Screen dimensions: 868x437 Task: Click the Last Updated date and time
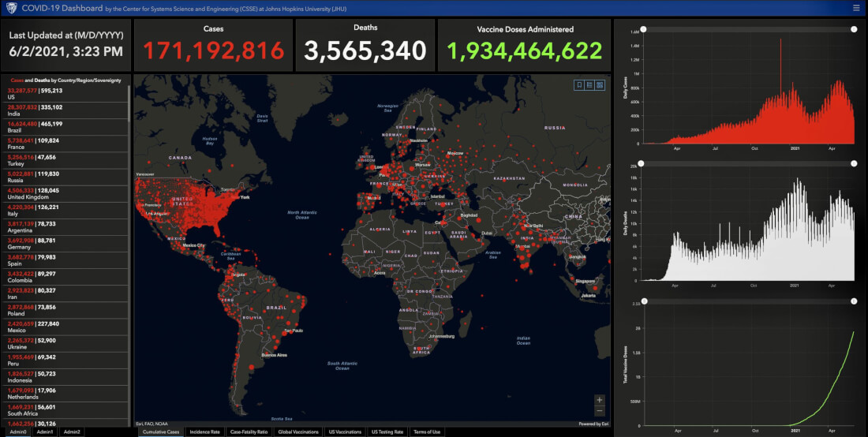(65, 51)
